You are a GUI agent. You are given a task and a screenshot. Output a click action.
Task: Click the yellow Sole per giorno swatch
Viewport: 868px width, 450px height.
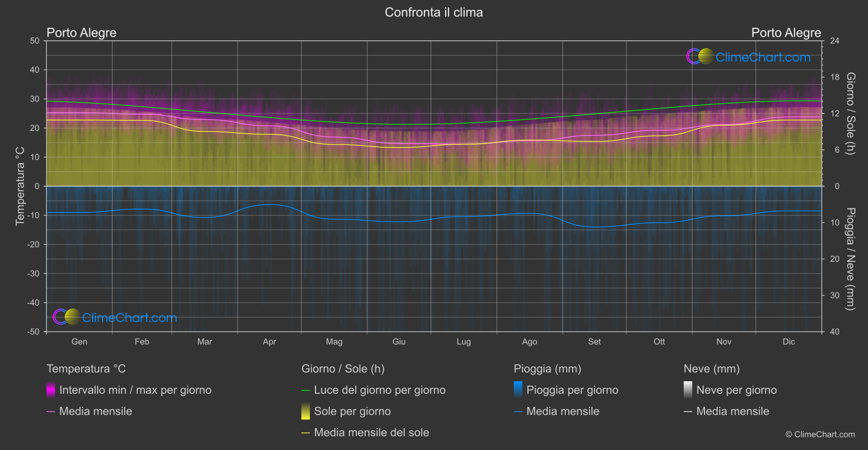point(306,411)
